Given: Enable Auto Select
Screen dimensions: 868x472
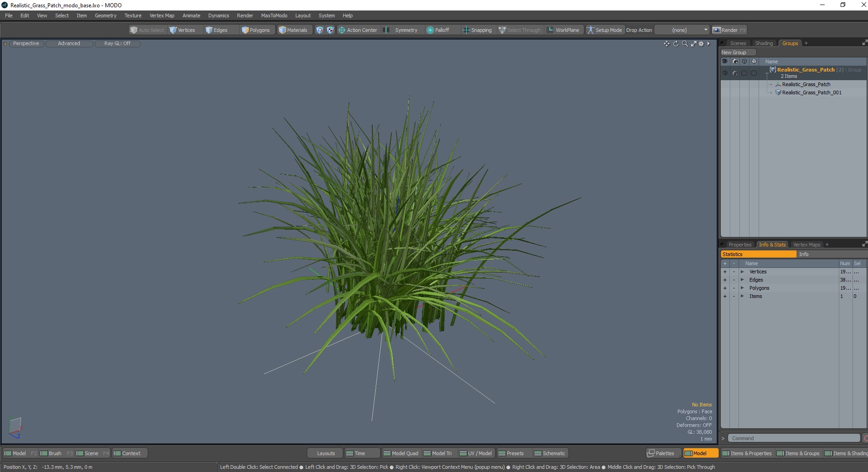Looking at the screenshot, I should coord(147,30).
